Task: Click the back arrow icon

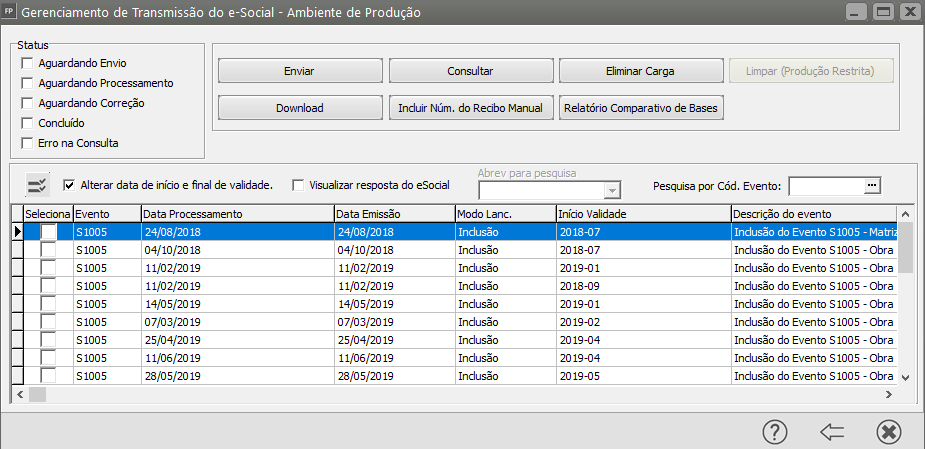Action: [832, 431]
